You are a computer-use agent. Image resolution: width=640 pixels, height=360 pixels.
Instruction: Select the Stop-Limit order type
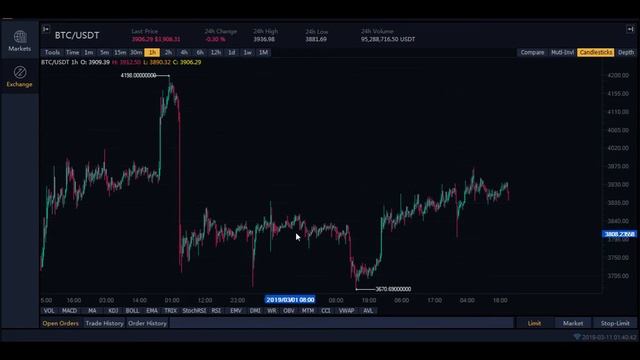tap(615, 323)
